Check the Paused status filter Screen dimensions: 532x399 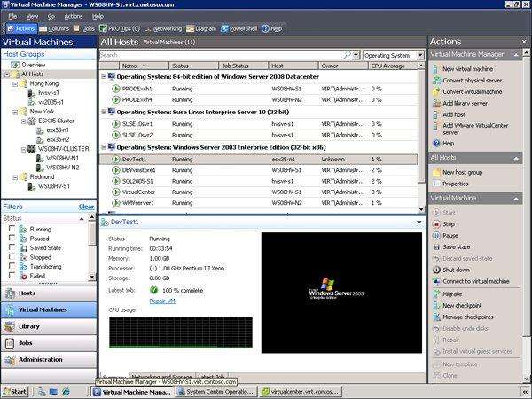click(x=12, y=239)
